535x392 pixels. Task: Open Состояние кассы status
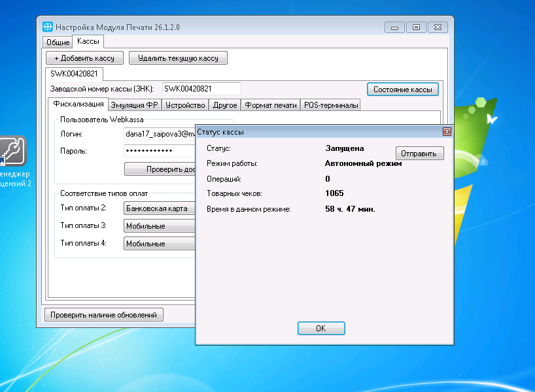pyautogui.click(x=403, y=90)
